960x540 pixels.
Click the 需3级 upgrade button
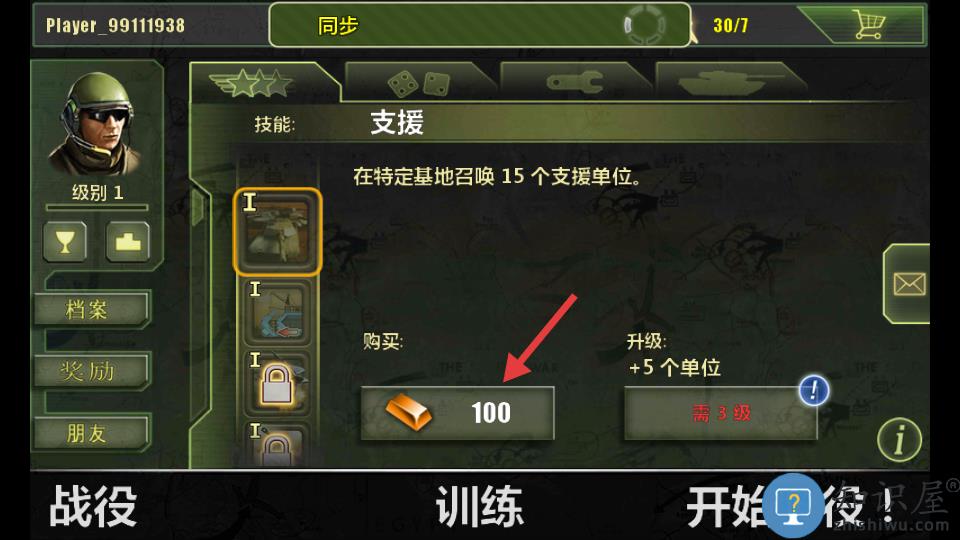tap(721, 413)
